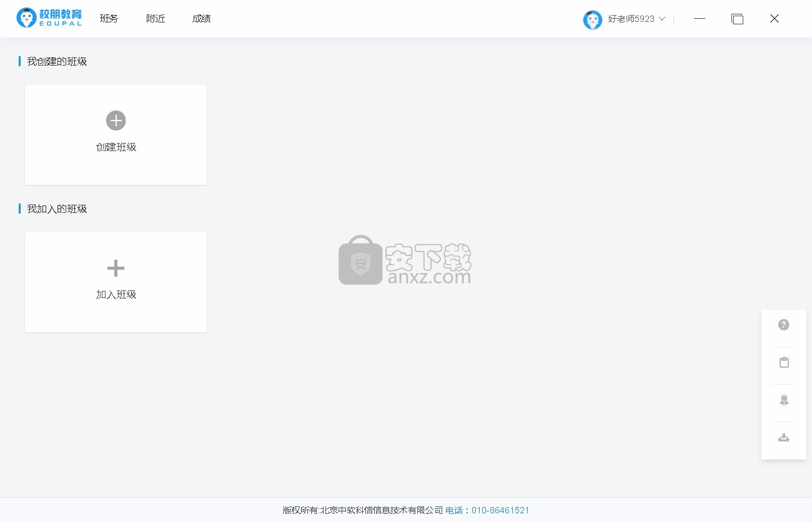Viewport: 812px width, 522px height.
Task: Close the application window
Action: [x=775, y=19]
